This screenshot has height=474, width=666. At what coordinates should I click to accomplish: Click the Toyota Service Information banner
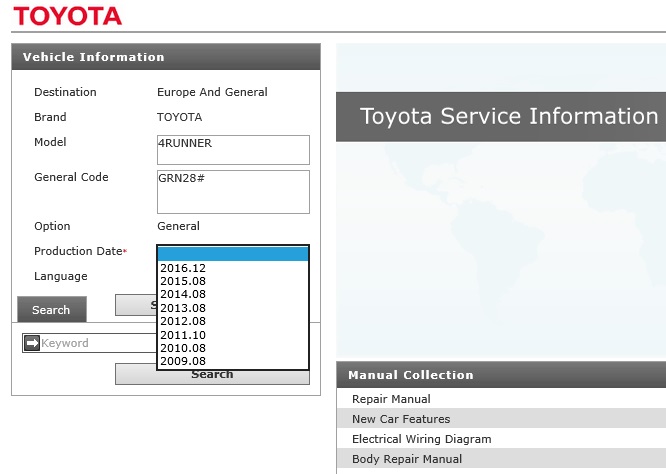coord(501,116)
